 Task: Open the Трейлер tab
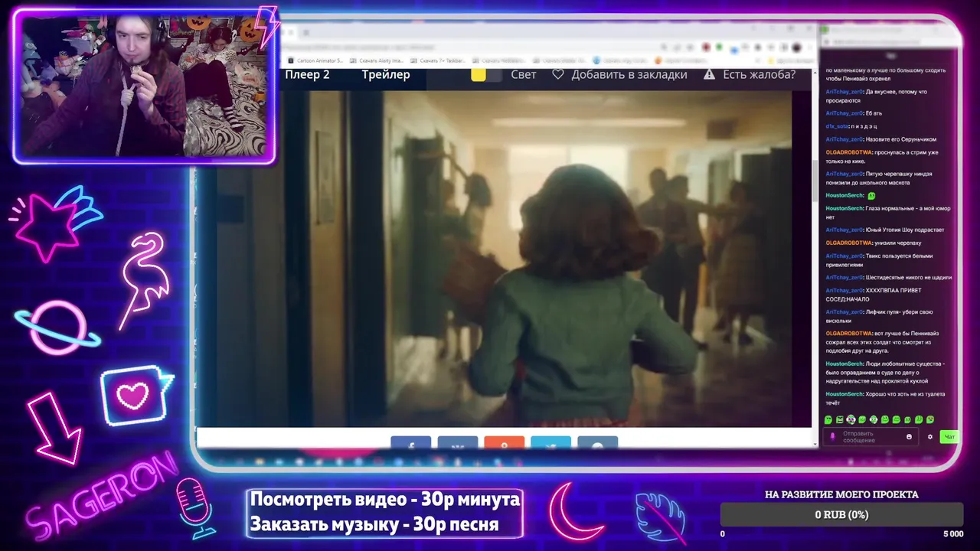click(x=386, y=74)
